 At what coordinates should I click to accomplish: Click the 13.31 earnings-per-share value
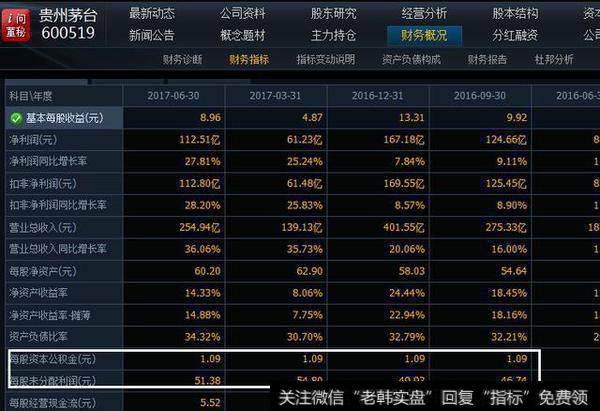pyautogui.click(x=412, y=118)
